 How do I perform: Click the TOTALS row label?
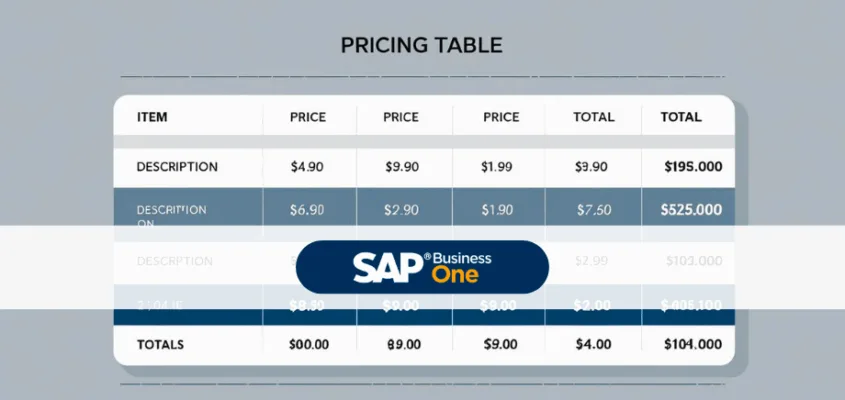[160, 344]
